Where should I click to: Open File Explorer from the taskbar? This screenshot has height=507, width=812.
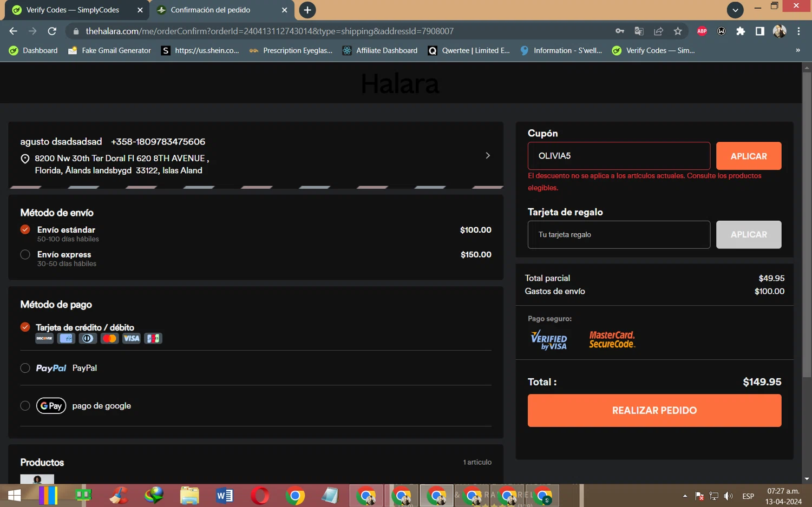click(x=189, y=495)
